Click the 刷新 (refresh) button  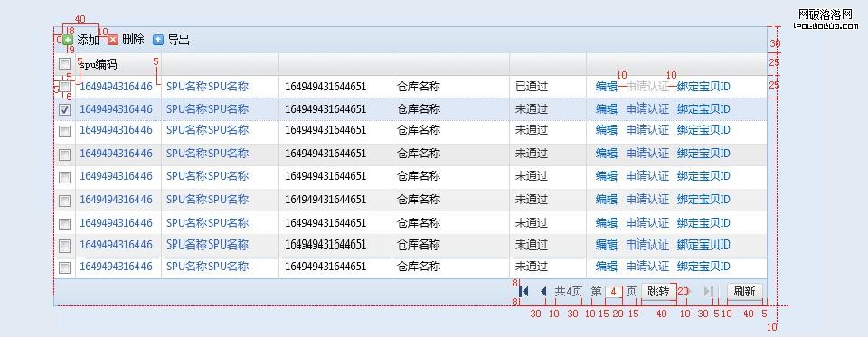click(x=744, y=292)
